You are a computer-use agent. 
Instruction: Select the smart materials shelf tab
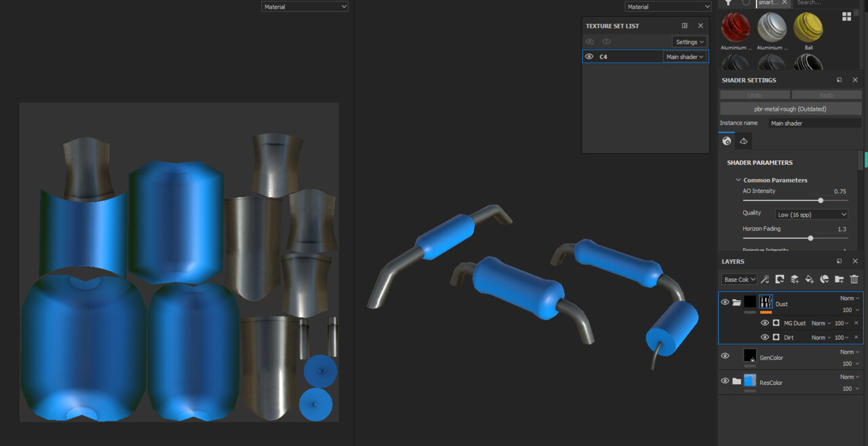point(772,3)
